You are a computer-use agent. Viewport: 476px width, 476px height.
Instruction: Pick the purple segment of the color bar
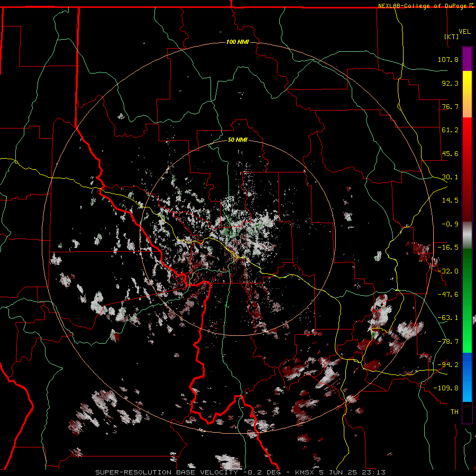[467, 59]
